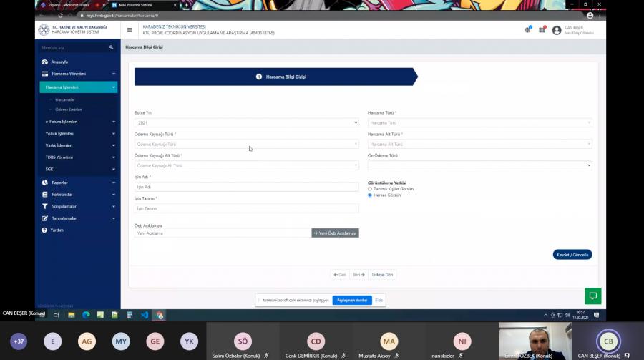Select Harcamalar in the sidebar submenu
The image size is (644, 360).
pos(65,99)
